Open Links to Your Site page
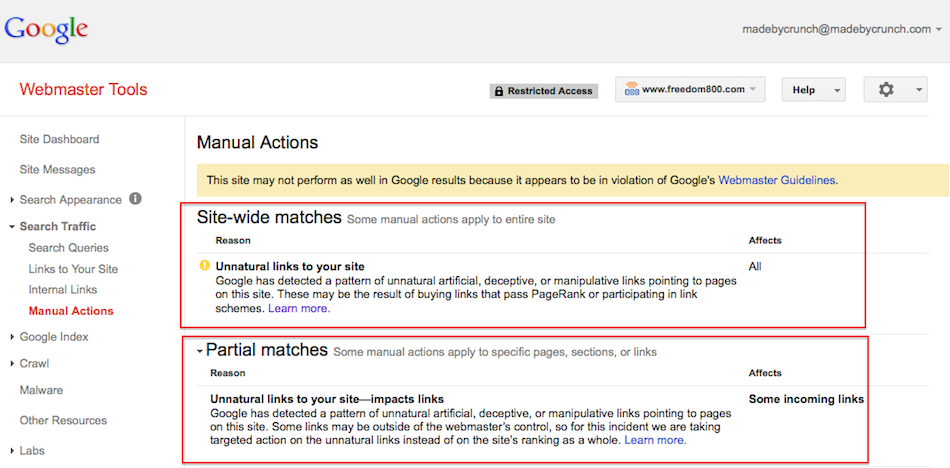Image resolution: width=950 pixels, height=468 pixels. click(73, 269)
